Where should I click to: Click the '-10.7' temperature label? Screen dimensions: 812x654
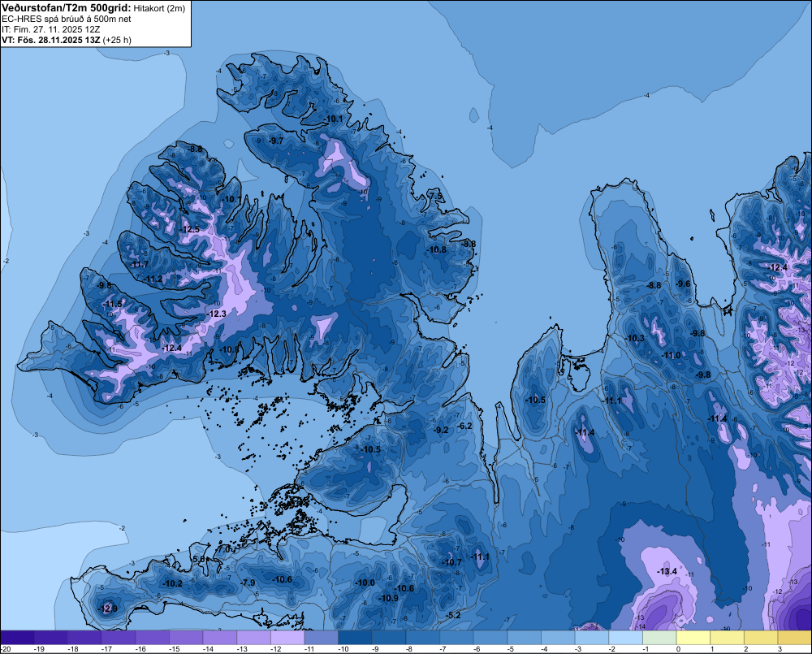point(452,562)
